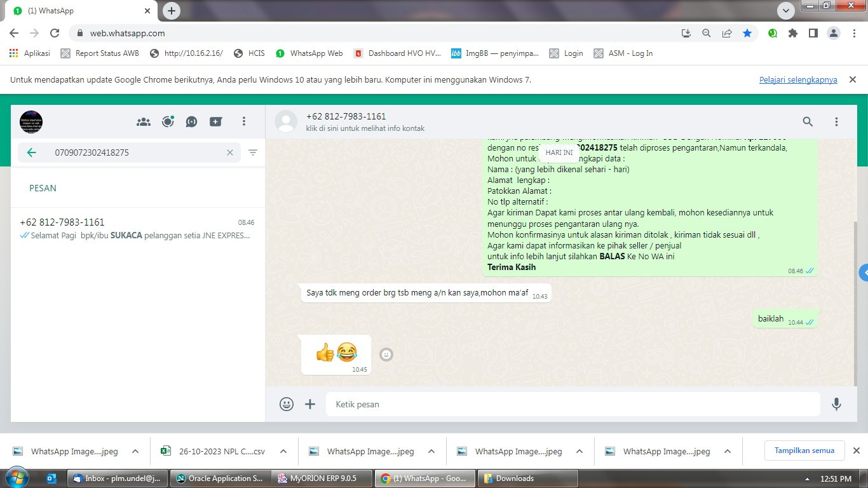
Task: Open the Dashboard HVO bookmark
Action: click(398, 53)
